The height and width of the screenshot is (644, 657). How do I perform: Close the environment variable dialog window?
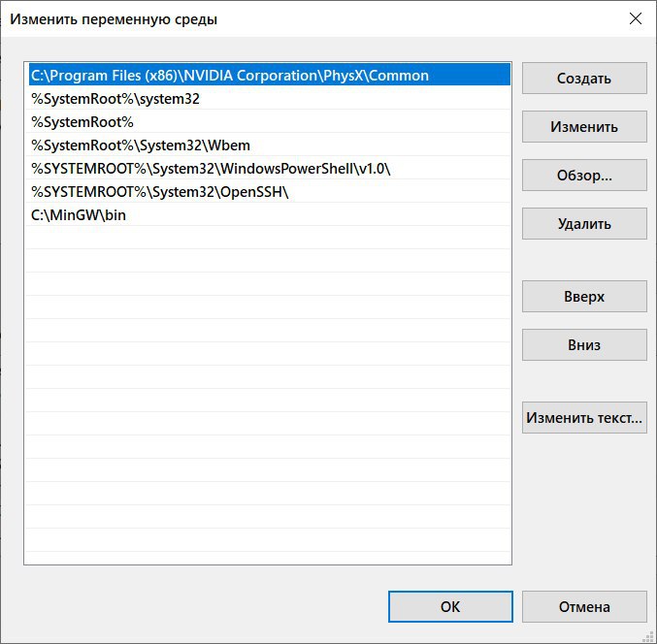pos(636,18)
